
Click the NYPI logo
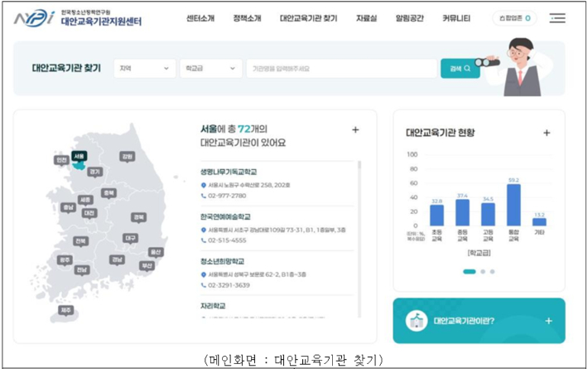(34, 18)
